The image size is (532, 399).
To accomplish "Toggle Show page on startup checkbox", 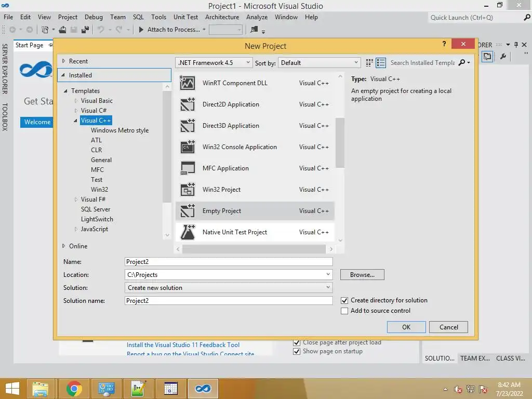I will 297,351.
